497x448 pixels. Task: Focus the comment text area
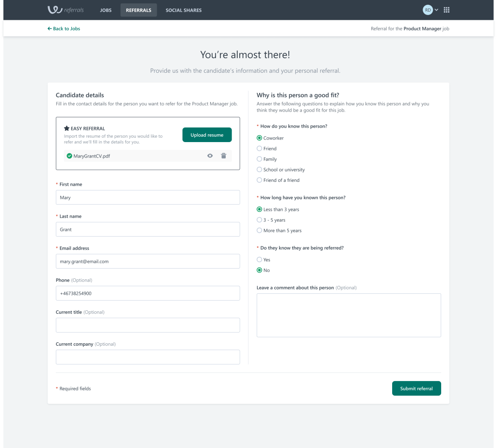click(348, 315)
